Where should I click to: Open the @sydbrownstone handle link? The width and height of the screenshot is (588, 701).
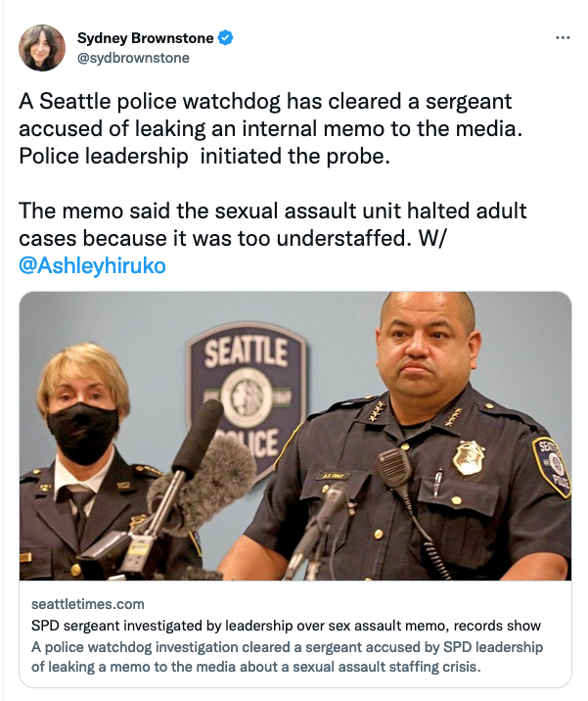[x=133, y=58]
